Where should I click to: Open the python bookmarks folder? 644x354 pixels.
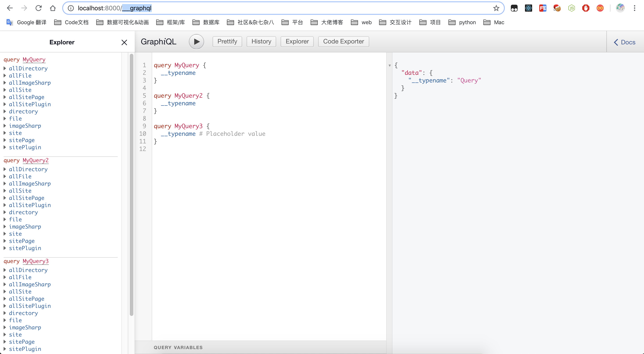(x=462, y=22)
